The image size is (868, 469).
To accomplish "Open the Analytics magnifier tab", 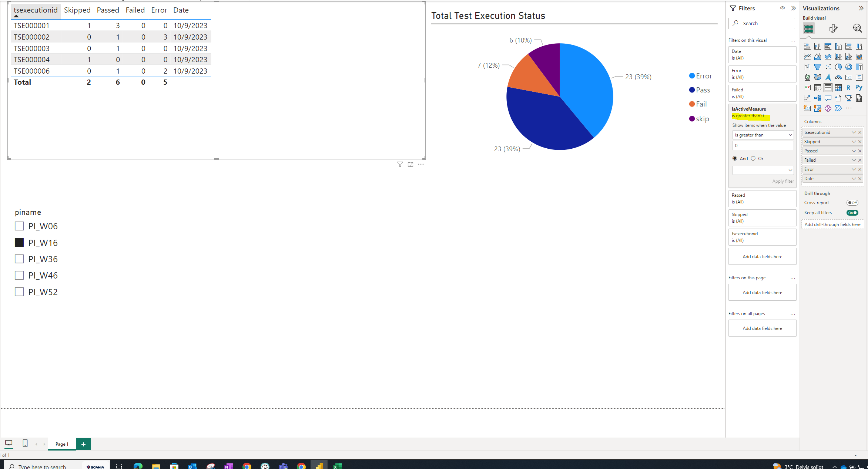I will pyautogui.click(x=857, y=28).
